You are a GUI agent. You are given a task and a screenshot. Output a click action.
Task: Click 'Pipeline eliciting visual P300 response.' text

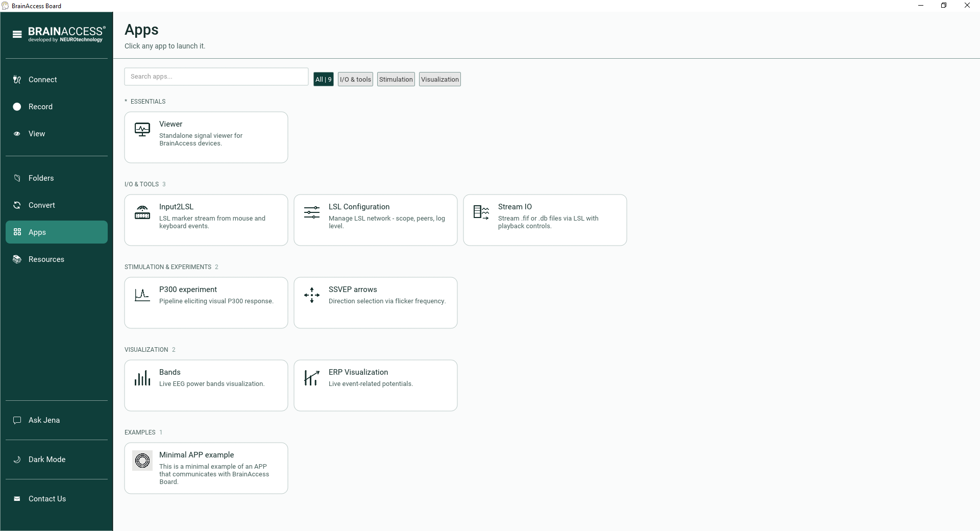[x=216, y=301]
